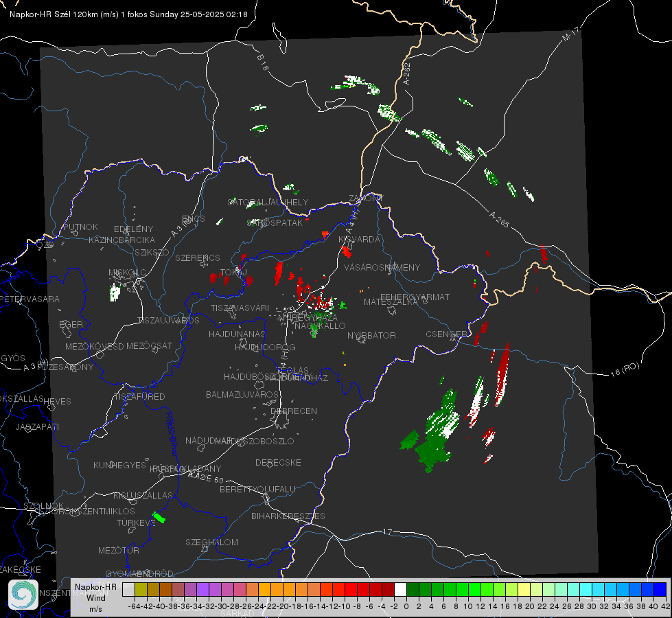Screen dimensions: 672x618
Task: Click the swirl logo icon beside the legend
Action: point(23,595)
